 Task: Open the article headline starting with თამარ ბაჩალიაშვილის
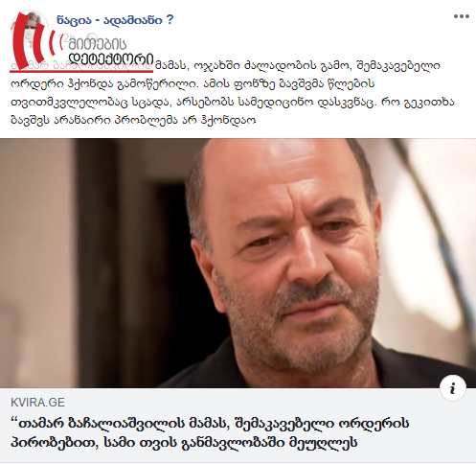[x=210, y=433]
